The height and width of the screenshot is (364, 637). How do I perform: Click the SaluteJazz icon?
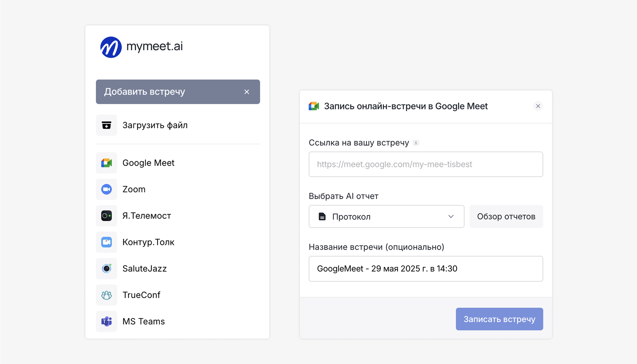click(x=106, y=269)
